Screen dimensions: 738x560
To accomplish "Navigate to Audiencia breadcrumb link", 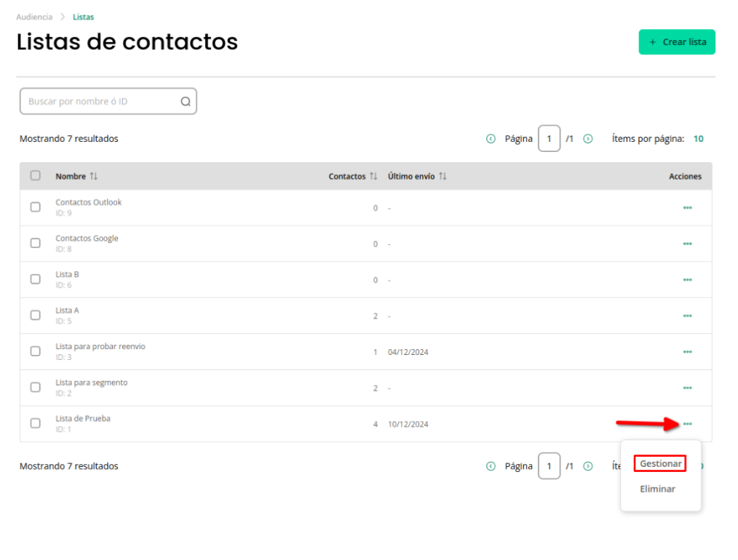I will pyautogui.click(x=34, y=17).
